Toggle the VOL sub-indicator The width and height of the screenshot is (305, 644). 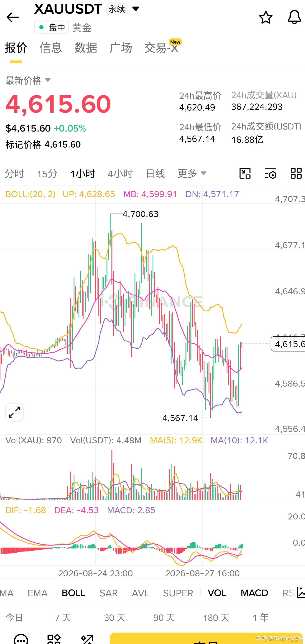(x=217, y=593)
